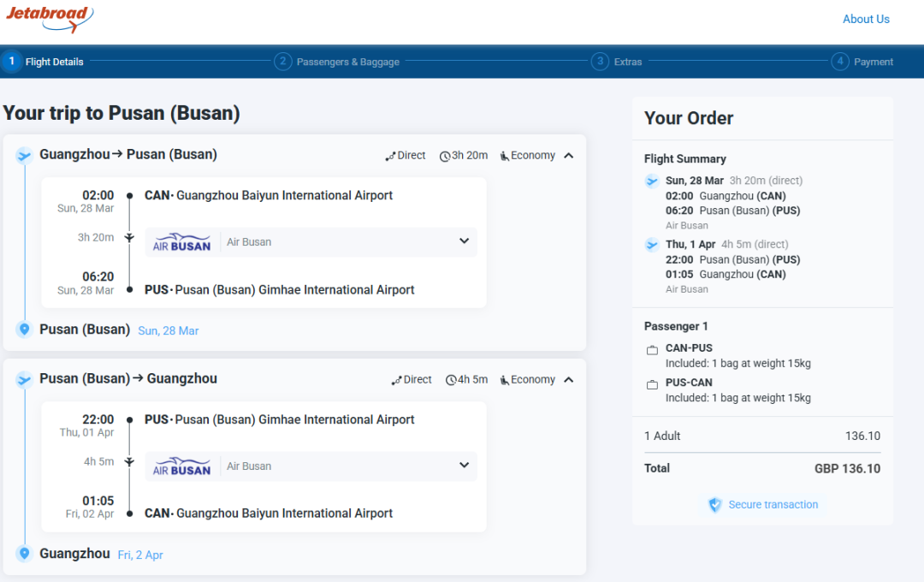The image size is (924, 582).
Task: Click the Passenger 1 heading
Action: click(676, 326)
